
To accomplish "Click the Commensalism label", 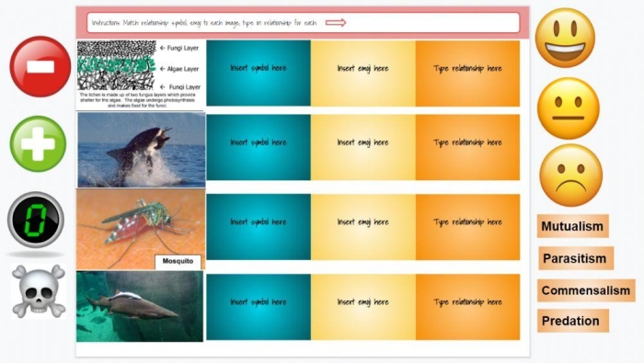I will (x=586, y=290).
